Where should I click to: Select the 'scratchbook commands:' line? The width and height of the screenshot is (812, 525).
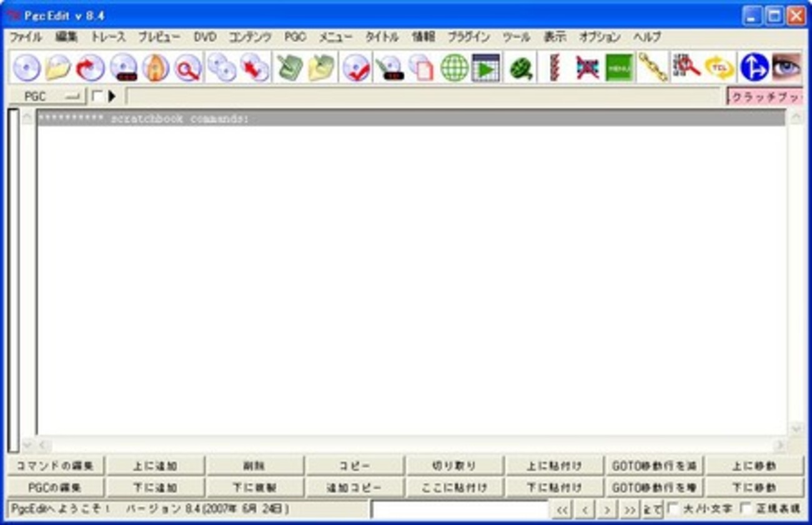pos(411,118)
